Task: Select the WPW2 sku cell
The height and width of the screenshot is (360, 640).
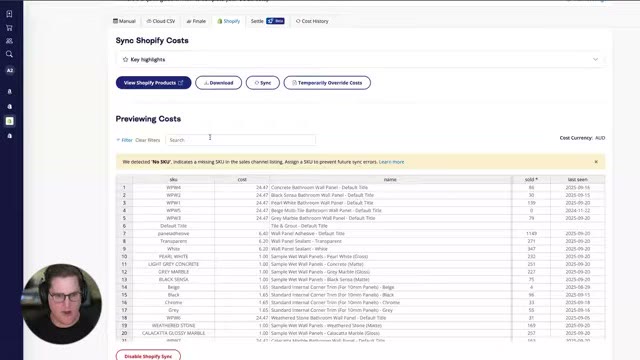Action: click(x=173, y=195)
